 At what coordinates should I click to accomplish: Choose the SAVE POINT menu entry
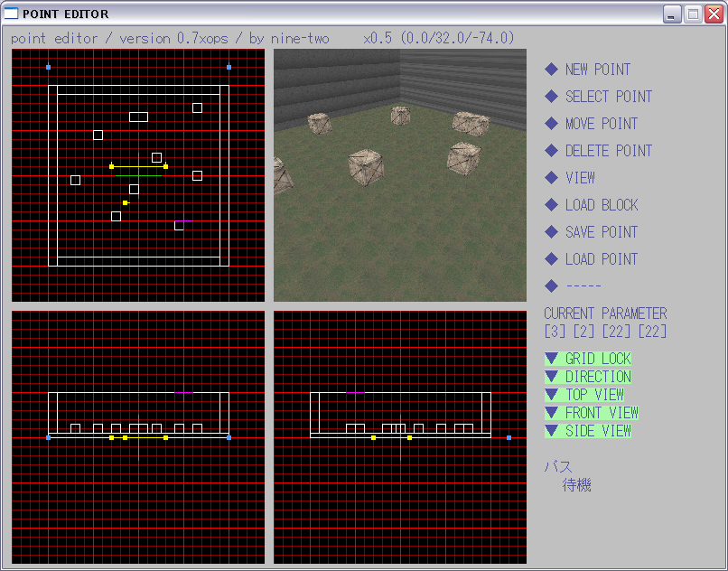pyautogui.click(x=601, y=232)
